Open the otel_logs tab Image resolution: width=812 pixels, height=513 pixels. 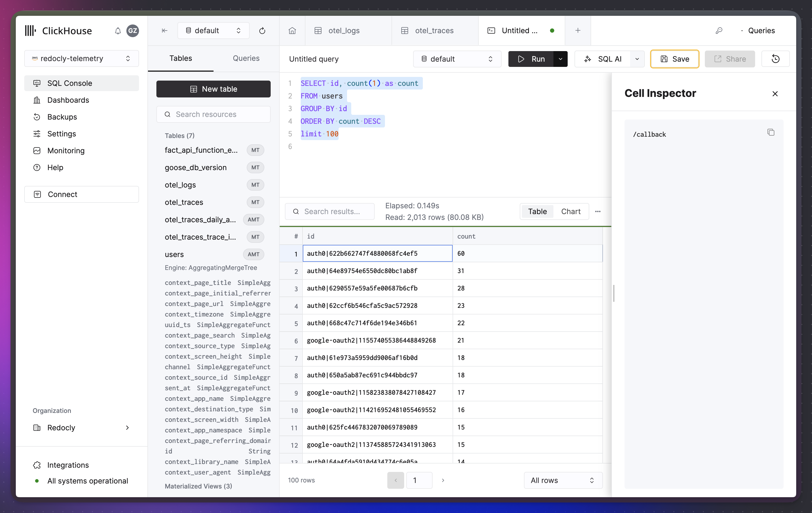click(348, 31)
